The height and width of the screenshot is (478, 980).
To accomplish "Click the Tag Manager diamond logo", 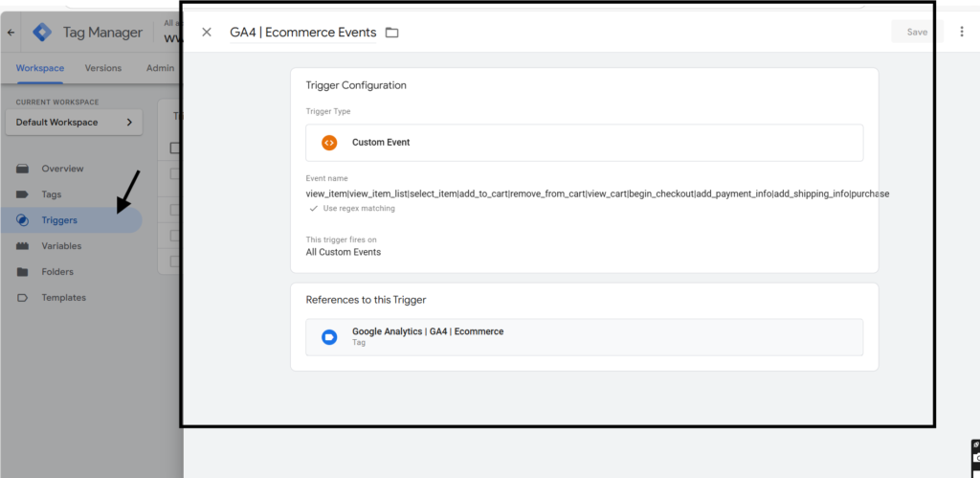I will 42,32.
